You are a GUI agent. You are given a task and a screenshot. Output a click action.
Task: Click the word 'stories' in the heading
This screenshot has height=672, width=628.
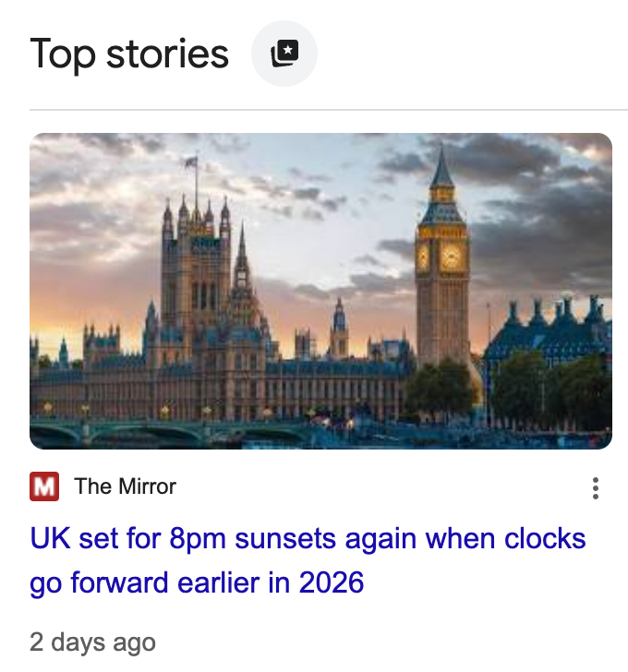pos(167,54)
